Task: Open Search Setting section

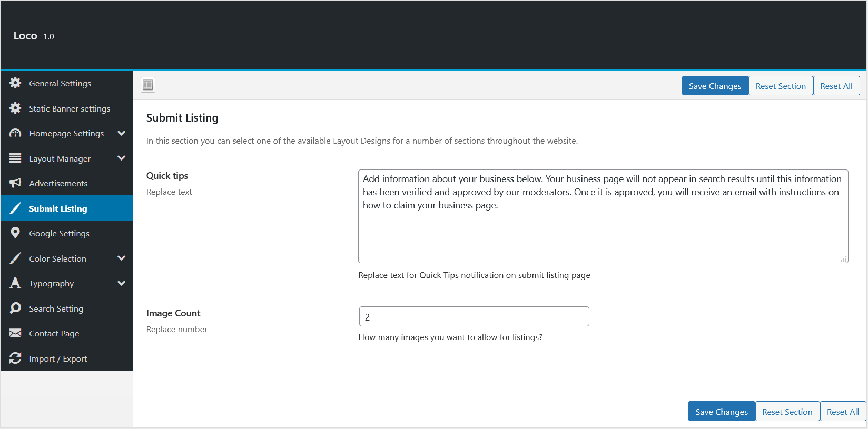Action: (66, 308)
